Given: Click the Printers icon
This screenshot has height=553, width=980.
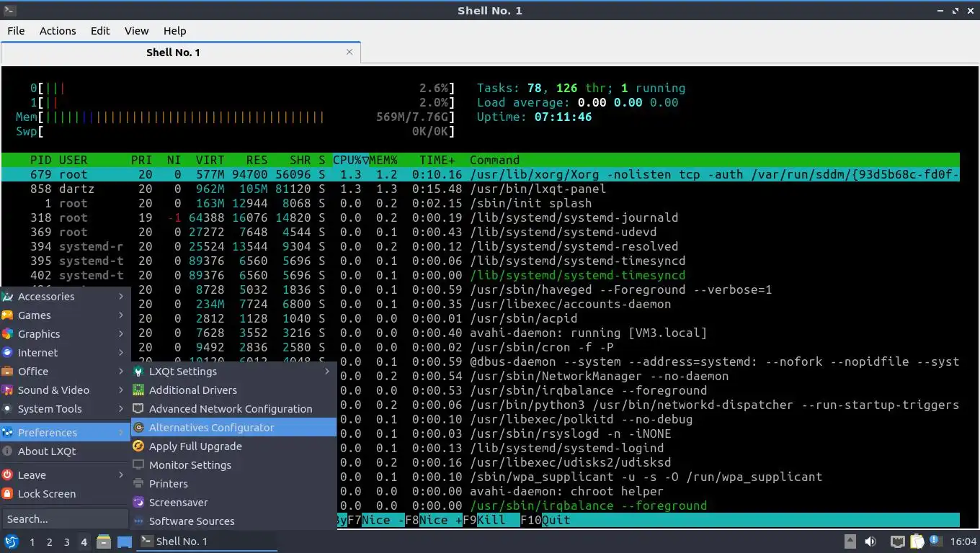Looking at the screenshot, I should point(138,484).
